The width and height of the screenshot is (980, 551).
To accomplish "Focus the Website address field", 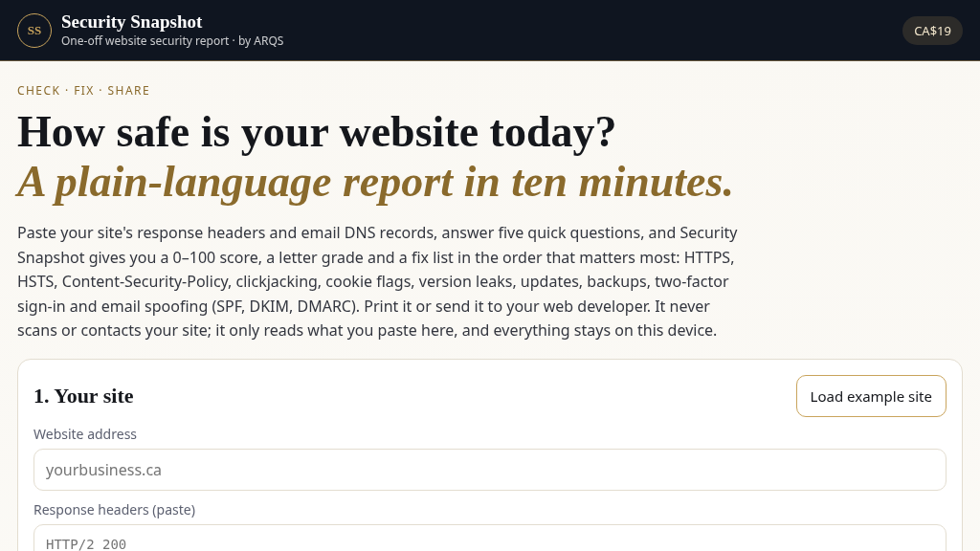I will click(x=489, y=470).
